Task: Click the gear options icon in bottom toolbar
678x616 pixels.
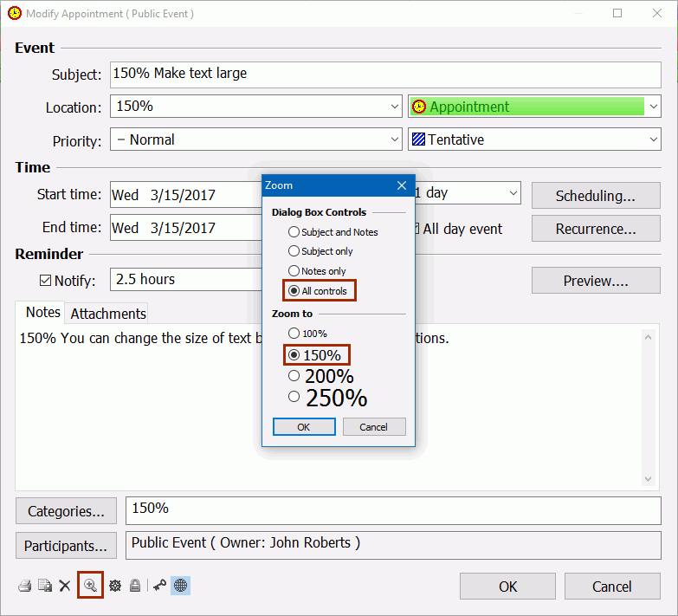Action: tap(115, 586)
